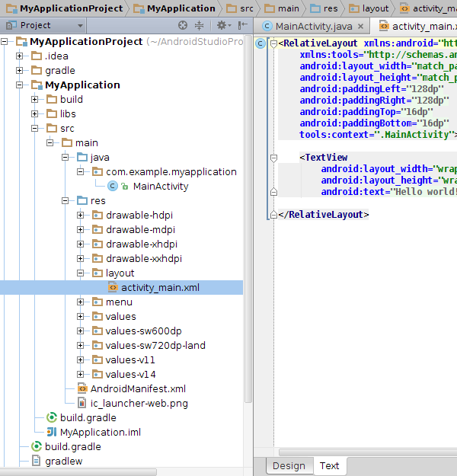457x476 pixels.
Task: Select the MainActivity class file in tree
Action: (160, 186)
